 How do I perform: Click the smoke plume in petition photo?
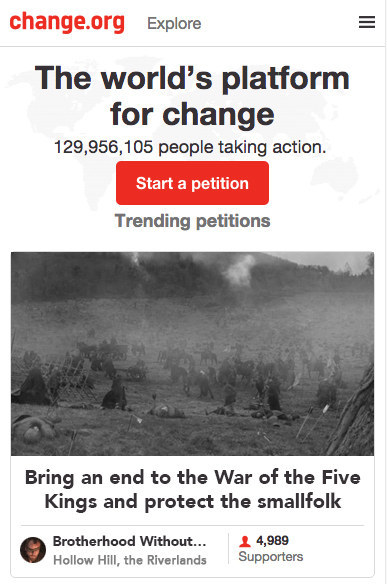(x=237, y=272)
